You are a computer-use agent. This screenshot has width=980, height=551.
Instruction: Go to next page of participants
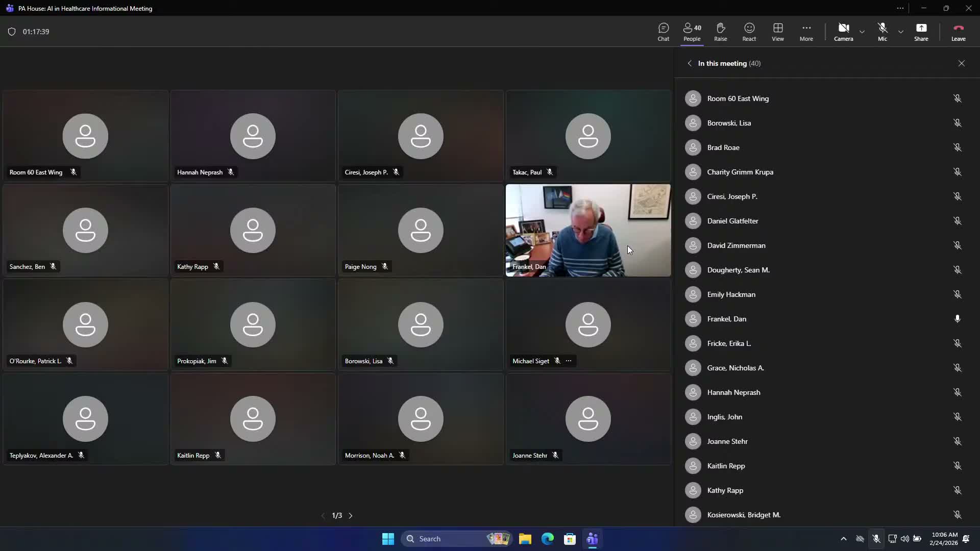[351, 516]
